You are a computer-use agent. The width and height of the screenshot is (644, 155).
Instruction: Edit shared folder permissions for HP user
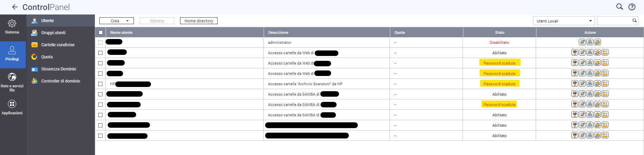(597, 84)
